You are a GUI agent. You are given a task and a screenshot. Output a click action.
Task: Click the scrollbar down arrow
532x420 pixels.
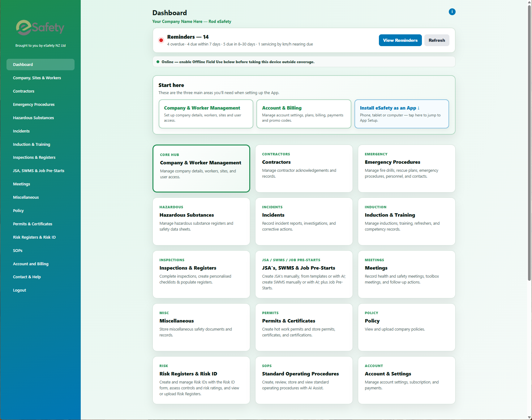529,418
